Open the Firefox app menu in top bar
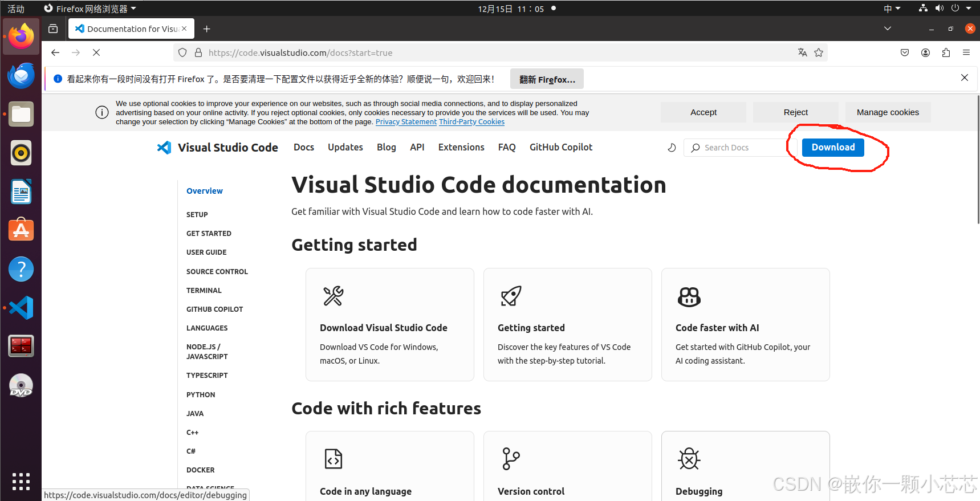The image size is (980, 501). pyautogui.click(x=90, y=9)
